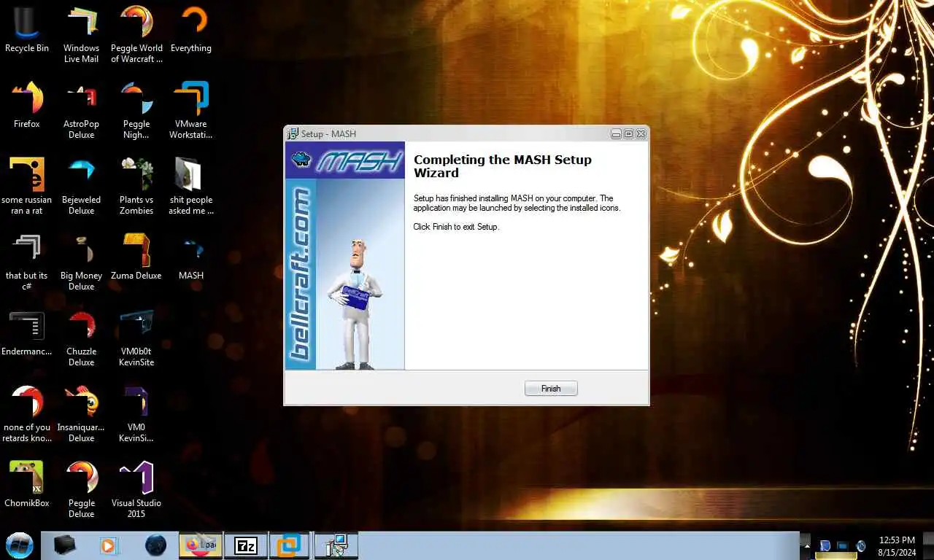This screenshot has width=934, height=560.
Task: Minimize the Setup - MASH window
Action: point(616,134)
